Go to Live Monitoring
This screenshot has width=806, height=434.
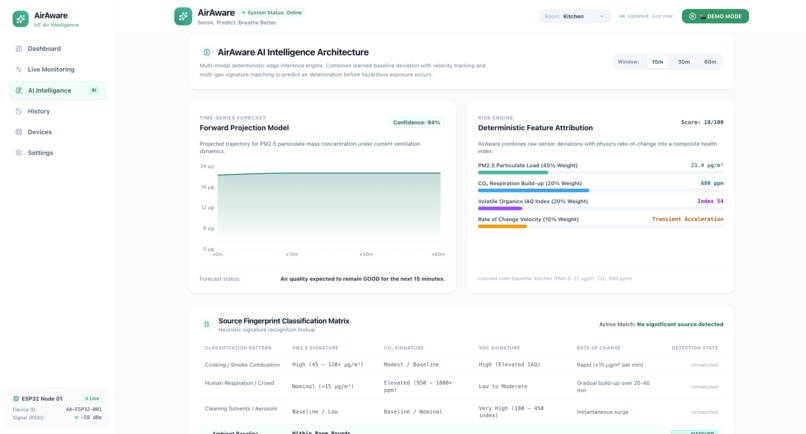coord(58,69)
